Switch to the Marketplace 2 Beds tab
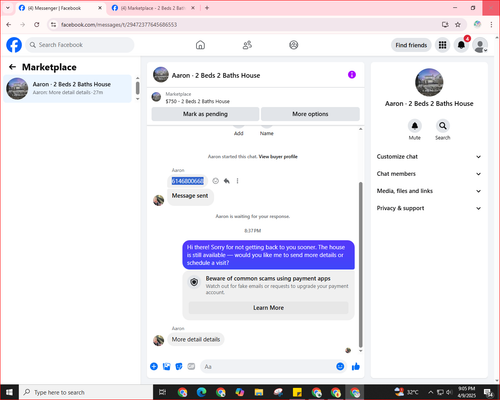500x400 pixels. (153, 8)
